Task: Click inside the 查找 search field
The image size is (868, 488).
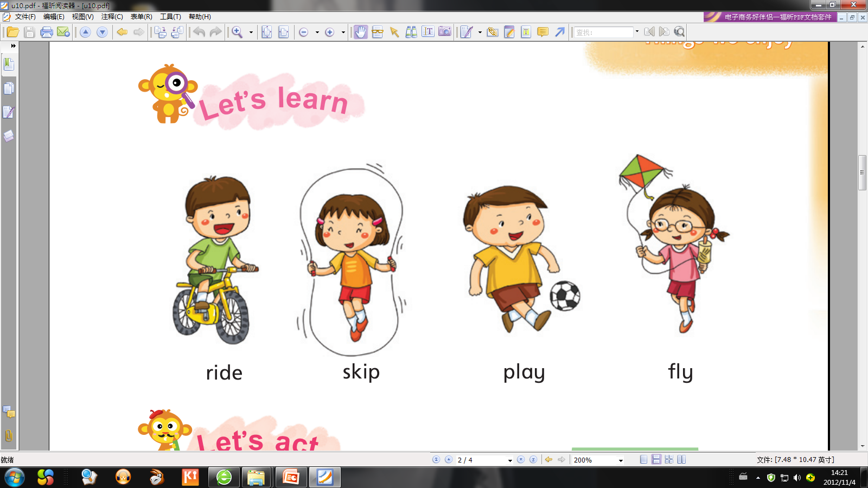Action: pos(603,33)
